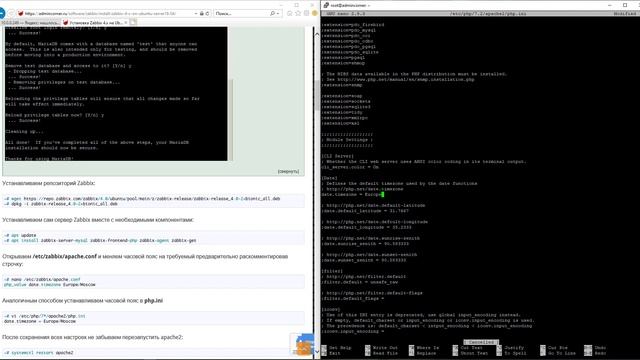Click the dpkg -i zabbix-release command line
The width and height of the screenshot is (640, 360).
click(61, 204)
